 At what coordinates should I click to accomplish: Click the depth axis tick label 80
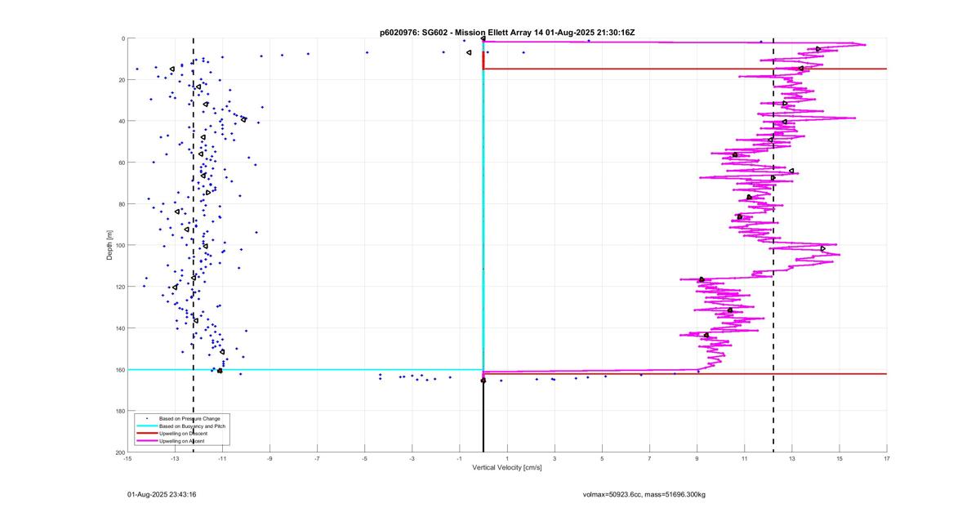tap(121, 204)
